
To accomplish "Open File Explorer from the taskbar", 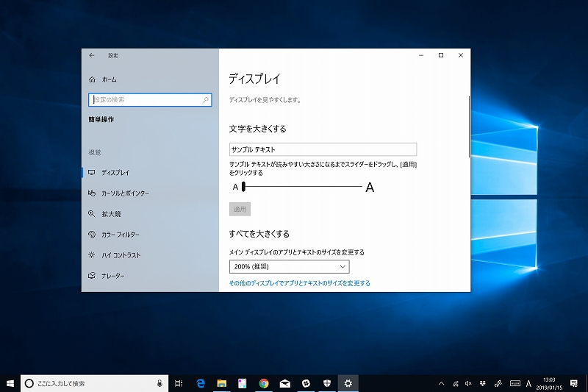I will (220, 383).
